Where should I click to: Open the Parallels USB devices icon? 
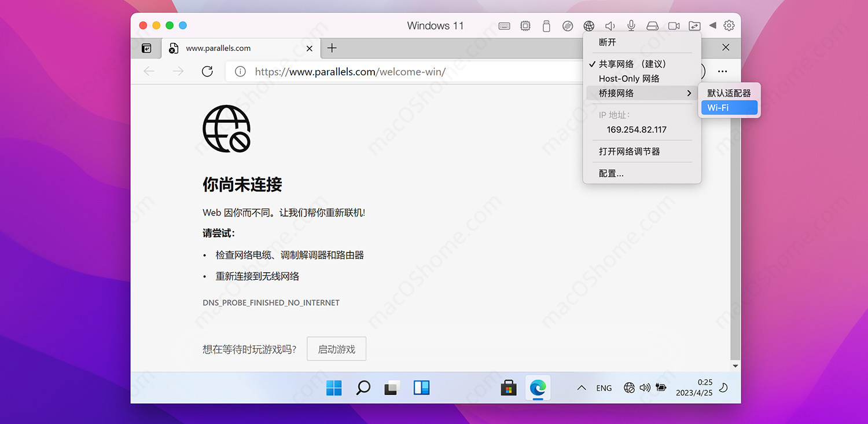pyautogui.click(x=546, y=25)
